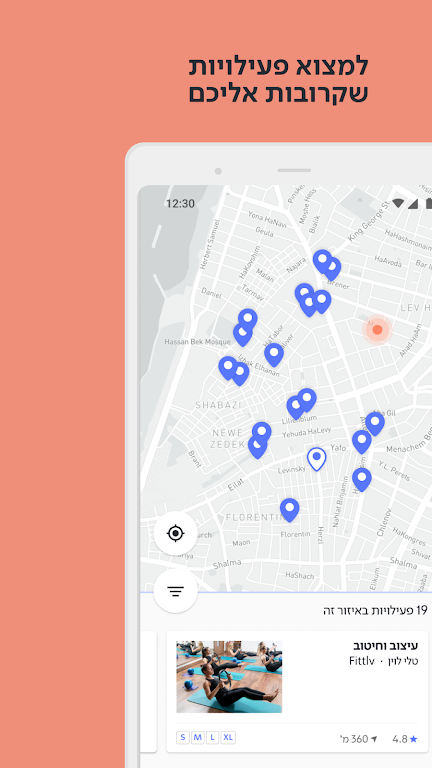Tap the my-location crosshair button
This screenshot has width=432, height=768.
[x=175, y=533]
